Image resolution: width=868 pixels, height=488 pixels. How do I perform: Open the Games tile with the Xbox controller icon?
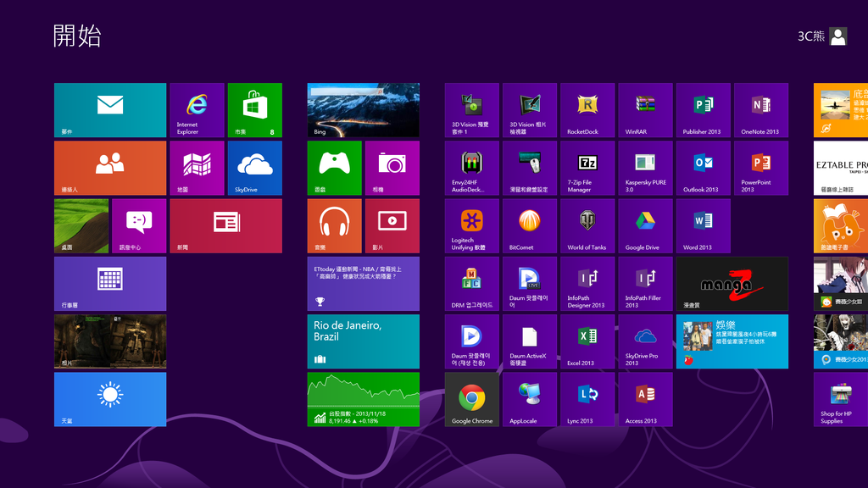[334, 169]
